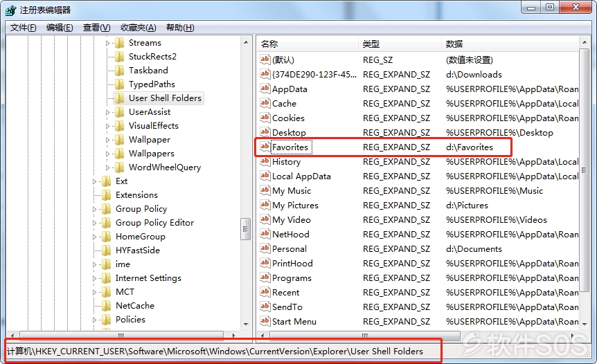Select the ime tree item

pyautogui.click(x=123, y=264)
